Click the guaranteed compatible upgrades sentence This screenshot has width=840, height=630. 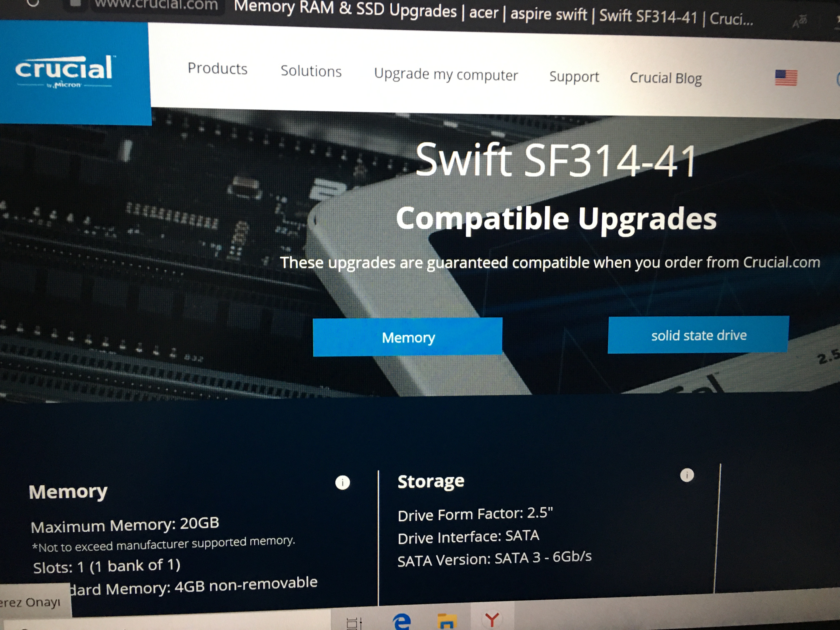550,262
